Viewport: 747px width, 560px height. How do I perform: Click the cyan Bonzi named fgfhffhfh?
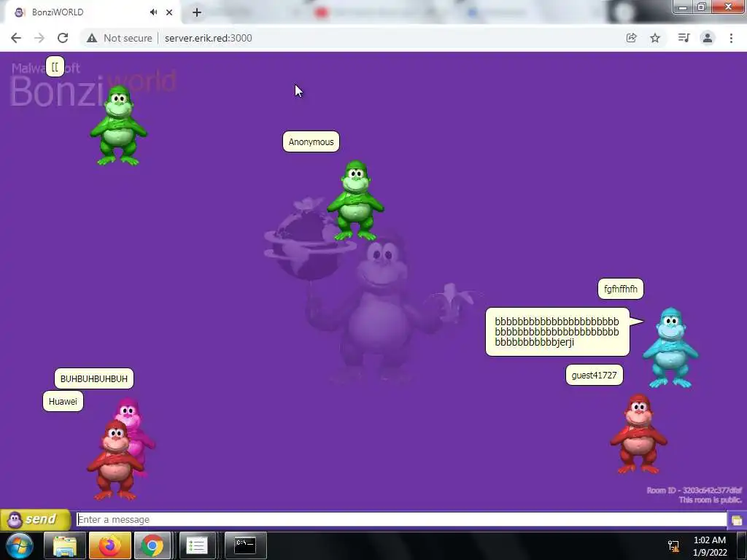[671, 348]
